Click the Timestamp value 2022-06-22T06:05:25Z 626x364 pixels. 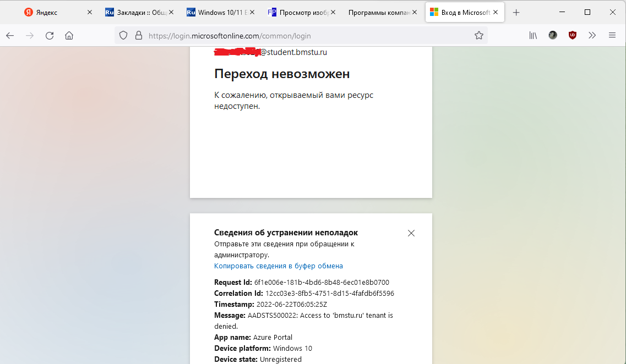(x=291, y=305)
